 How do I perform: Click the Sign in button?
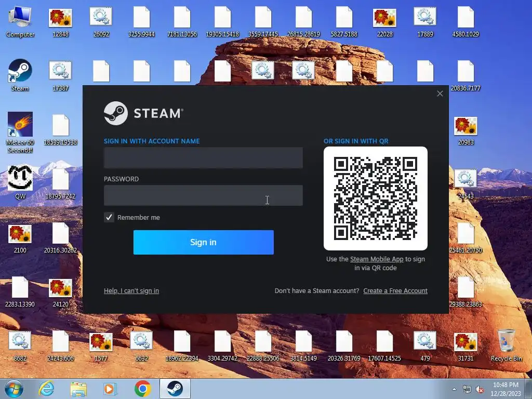coord(203,242)
